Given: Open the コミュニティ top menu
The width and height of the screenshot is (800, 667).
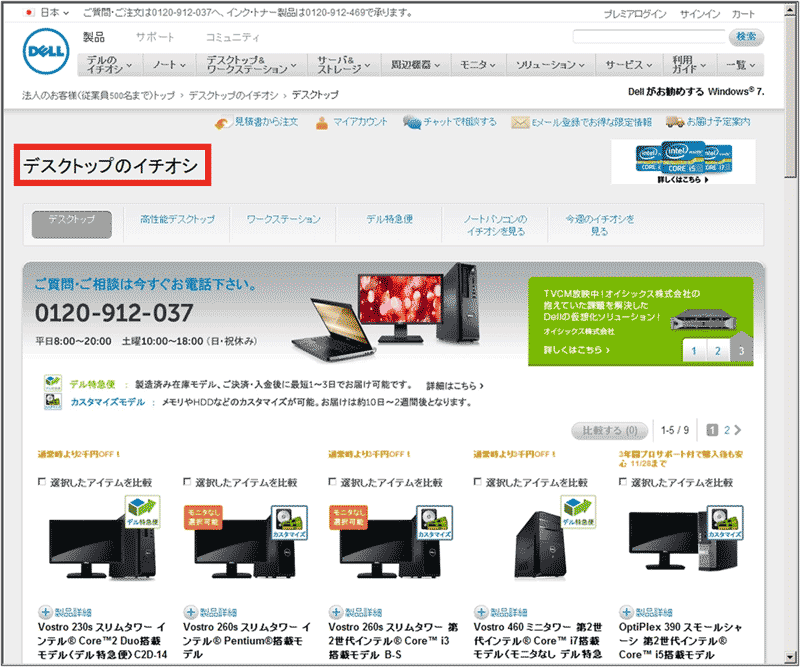Looking at the screenshot, I should point(232,37).
